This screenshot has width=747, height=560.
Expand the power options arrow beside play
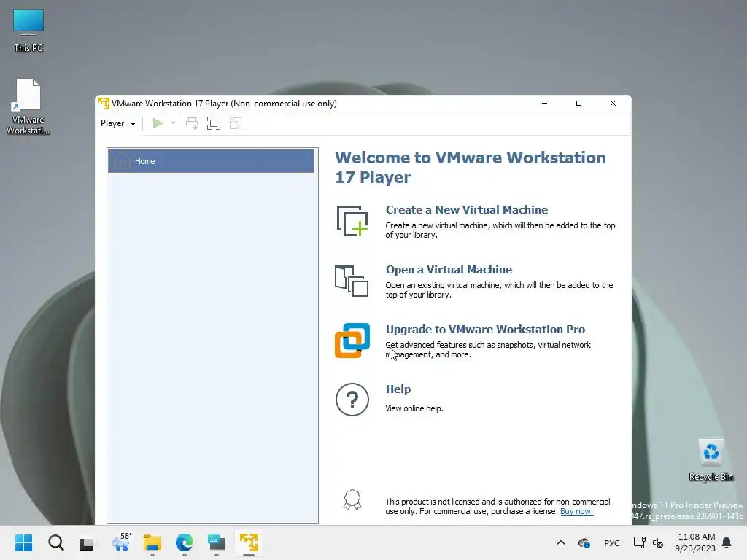pos(174,123)
